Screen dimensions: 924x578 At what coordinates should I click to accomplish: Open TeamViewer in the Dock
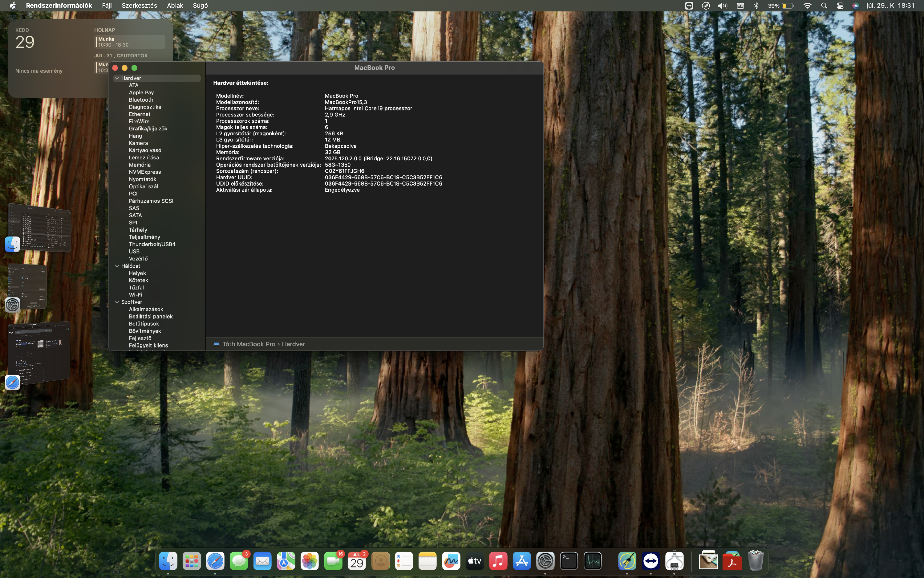(650, 561)
